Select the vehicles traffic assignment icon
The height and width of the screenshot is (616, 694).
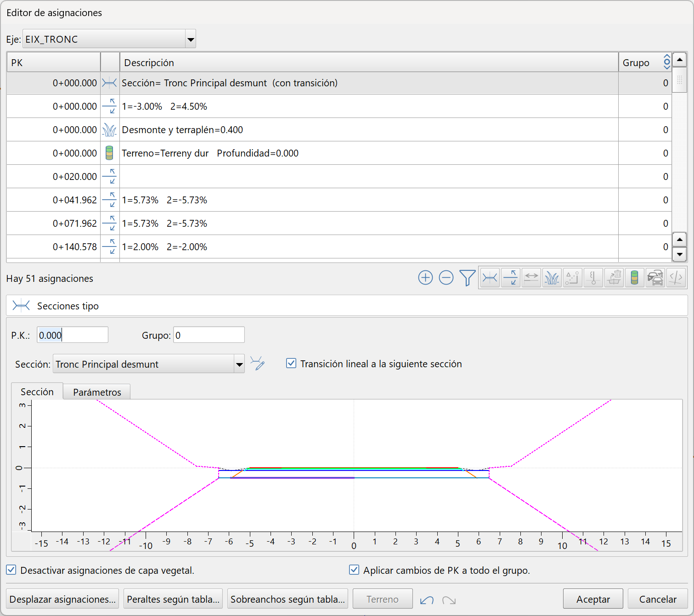click(655, 278)
